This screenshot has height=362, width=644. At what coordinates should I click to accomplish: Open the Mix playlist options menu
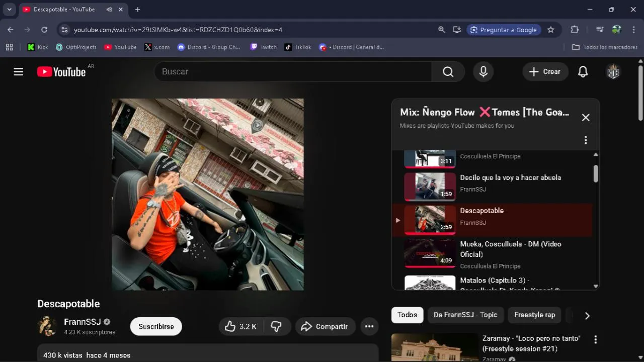(586, 140)
